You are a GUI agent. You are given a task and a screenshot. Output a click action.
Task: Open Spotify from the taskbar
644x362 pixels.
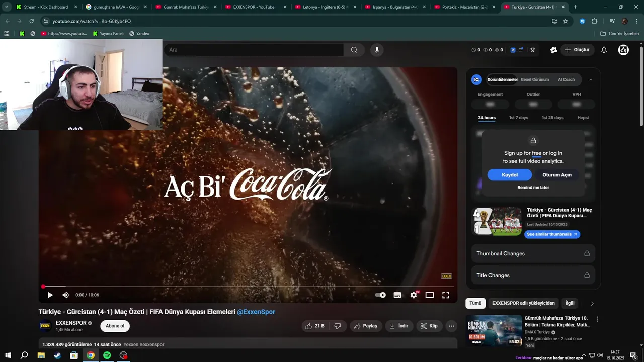click(x=107, y=355)
